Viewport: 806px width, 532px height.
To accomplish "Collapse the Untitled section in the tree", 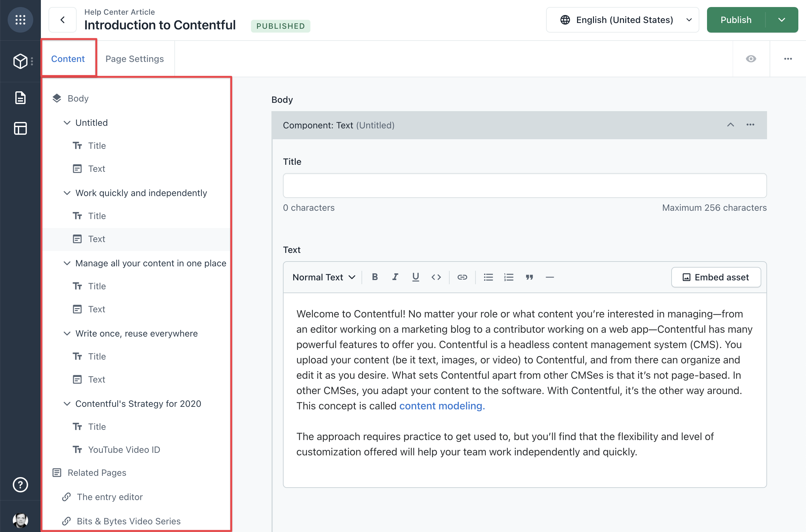I will pos(66,123).
